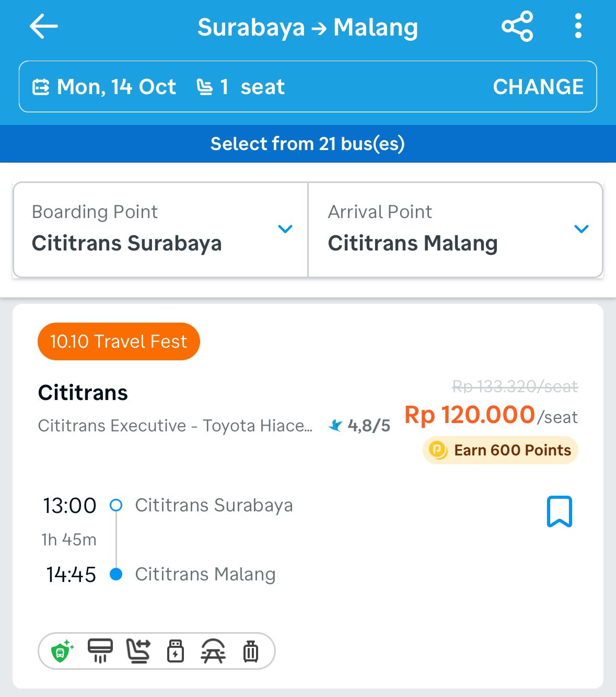
Task: Share this Surabaya to Malang route
Action: point(517,26)
